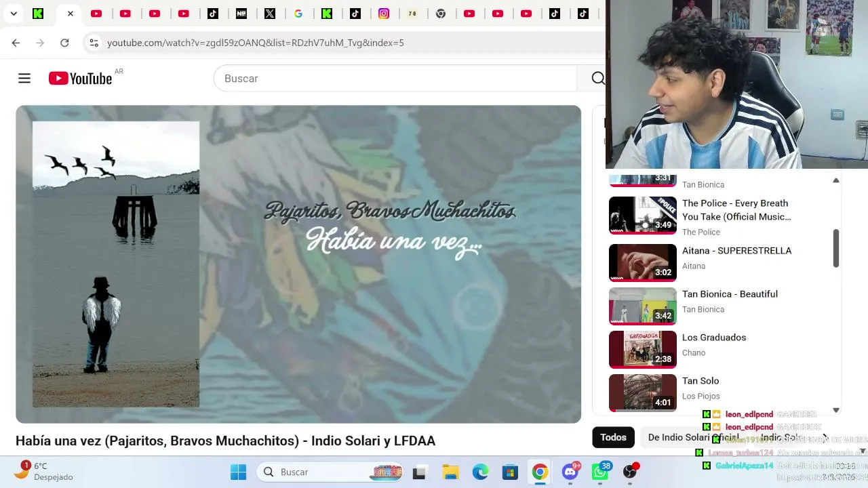Switch to the X (Twitter) browser tab

pyautogui.click(x=270, y=14)
